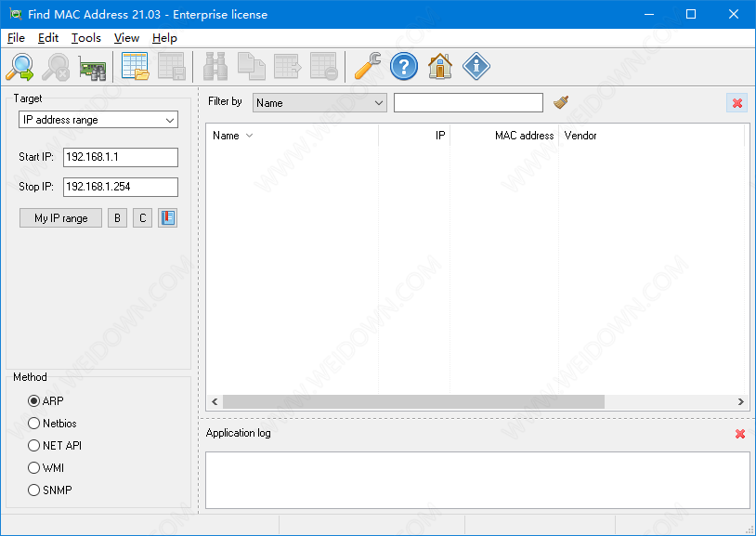Open the Target IP address range dropdown
756x536 pixels.
(x=98, y=120)
